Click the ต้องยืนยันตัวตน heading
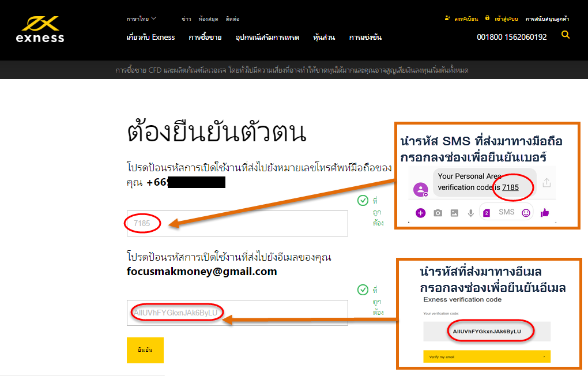The width and height of the screenshot is (588, 376). (217, 132)
